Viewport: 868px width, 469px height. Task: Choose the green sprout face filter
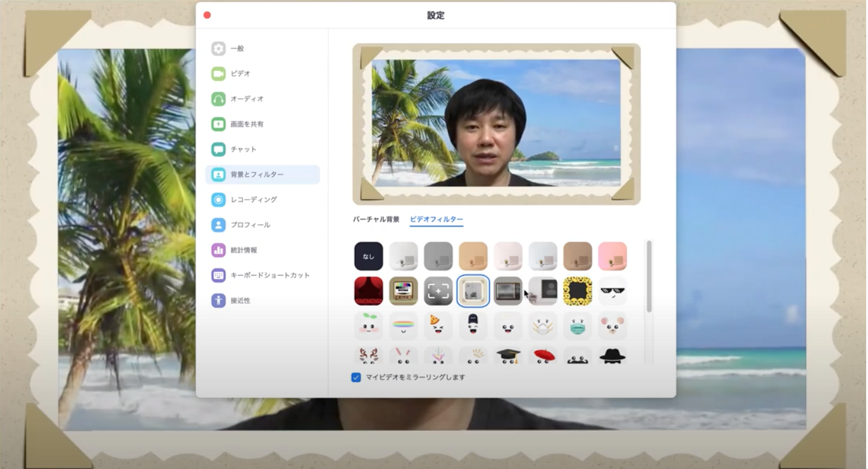pyautogui.click(x=369, y=326)
